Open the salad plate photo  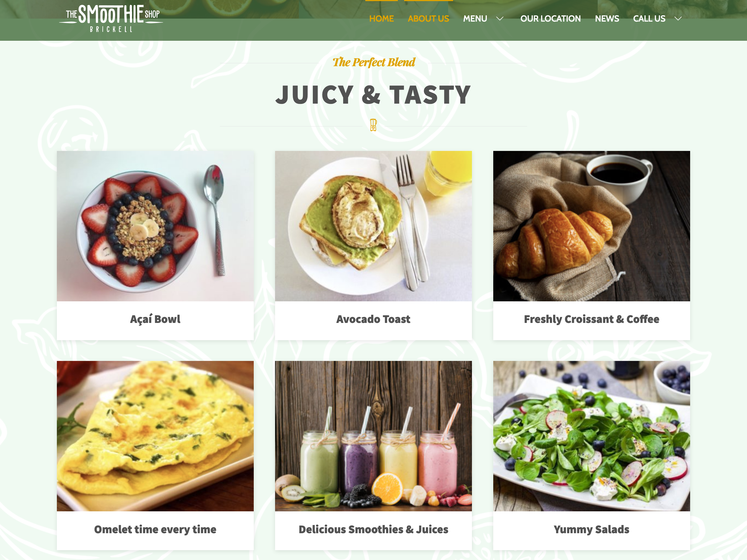point(592,436)
